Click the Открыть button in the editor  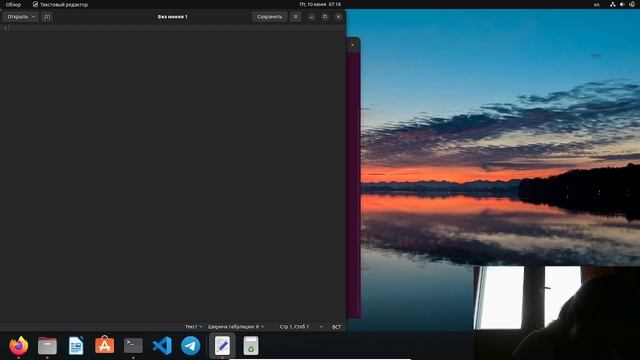point(17,17)
